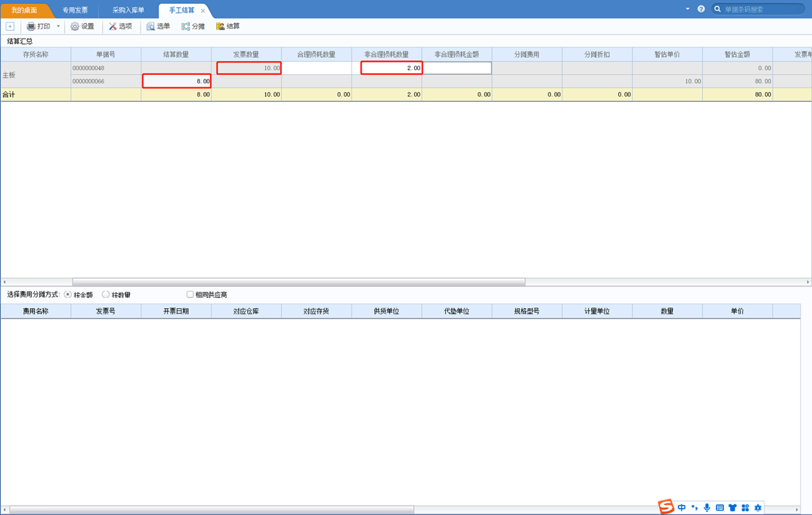Open the help question mark icon
Viewport: 812px width, 515px height.
pyautogui.click(x=702, y=8)
